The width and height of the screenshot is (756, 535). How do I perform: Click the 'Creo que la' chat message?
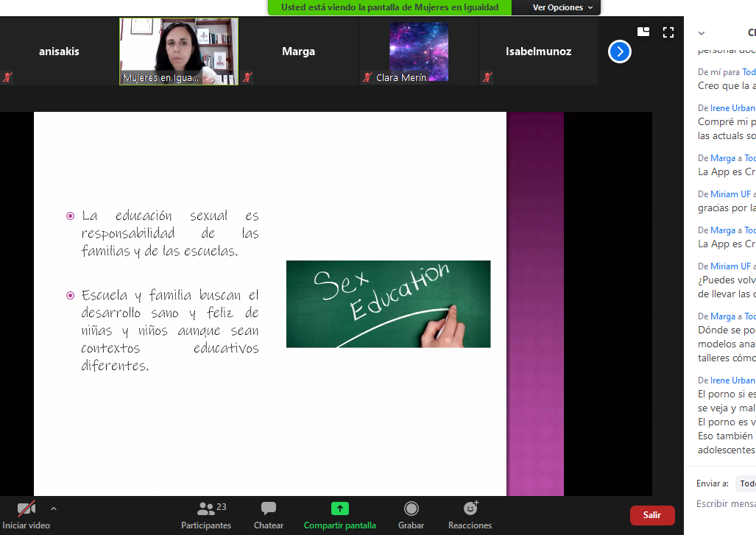click(x=727, y=86)
